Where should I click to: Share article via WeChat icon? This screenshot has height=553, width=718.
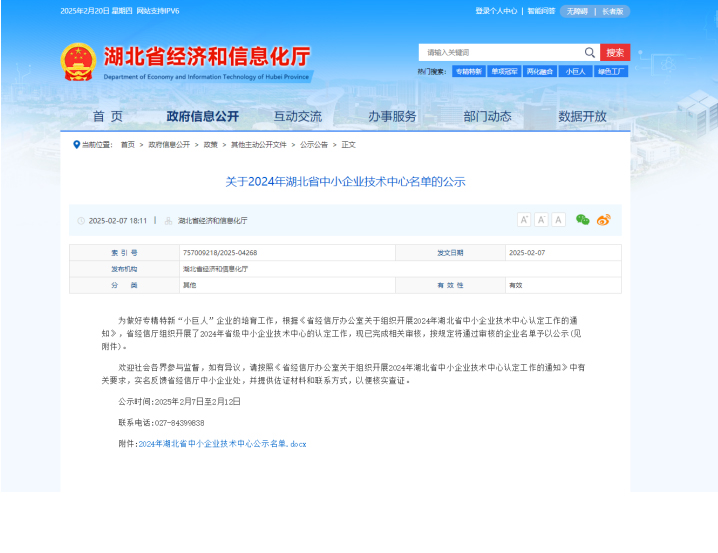tap(583, 220)
